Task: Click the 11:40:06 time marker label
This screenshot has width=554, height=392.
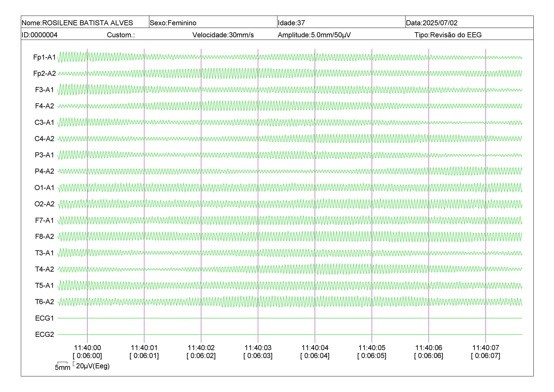Action: [x=429, y=348]
